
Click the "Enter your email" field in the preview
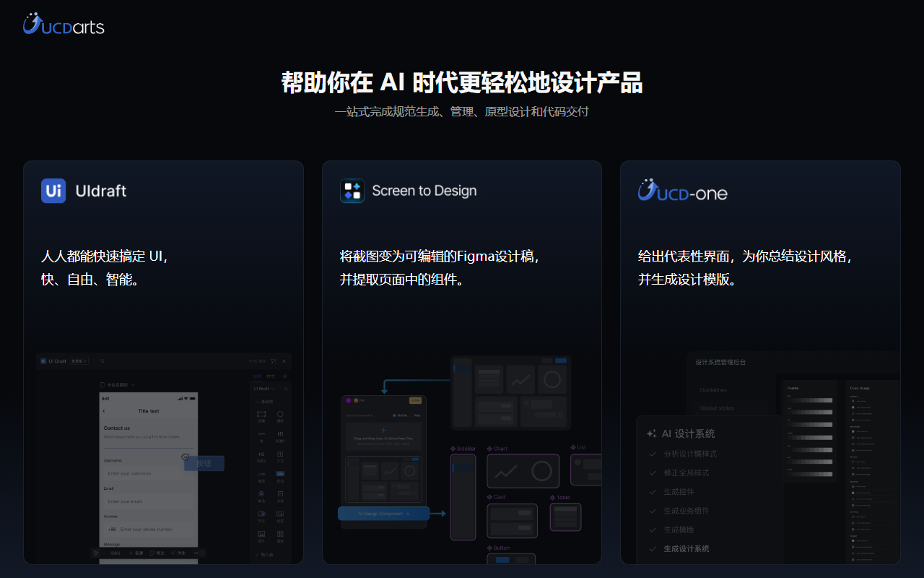(148, 501)
